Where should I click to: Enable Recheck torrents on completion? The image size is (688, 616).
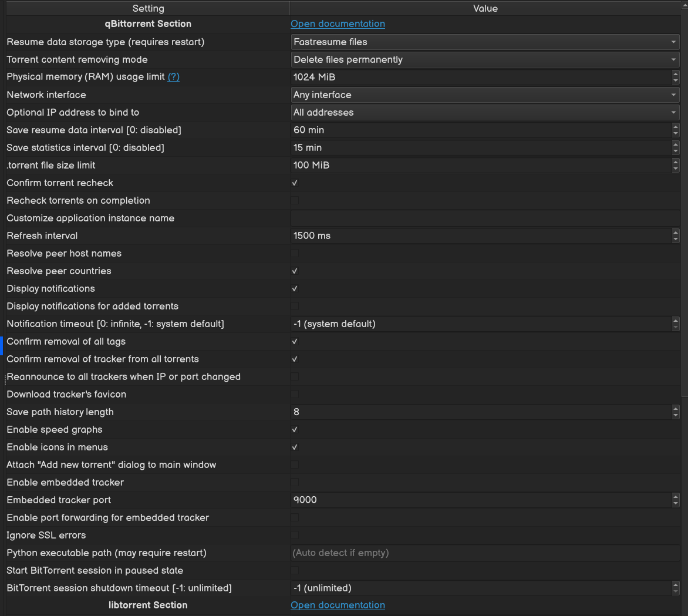(295, 200)
